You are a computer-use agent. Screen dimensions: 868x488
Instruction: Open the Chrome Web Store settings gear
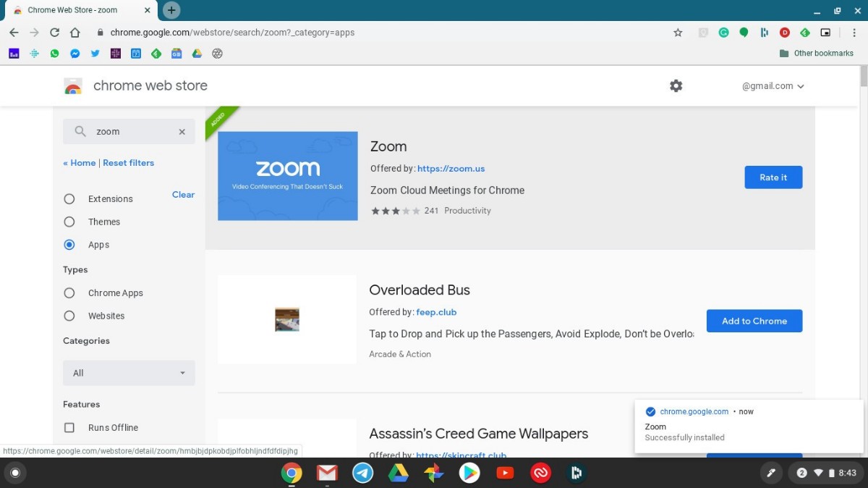pyautogui.click(x=676, y=85)
